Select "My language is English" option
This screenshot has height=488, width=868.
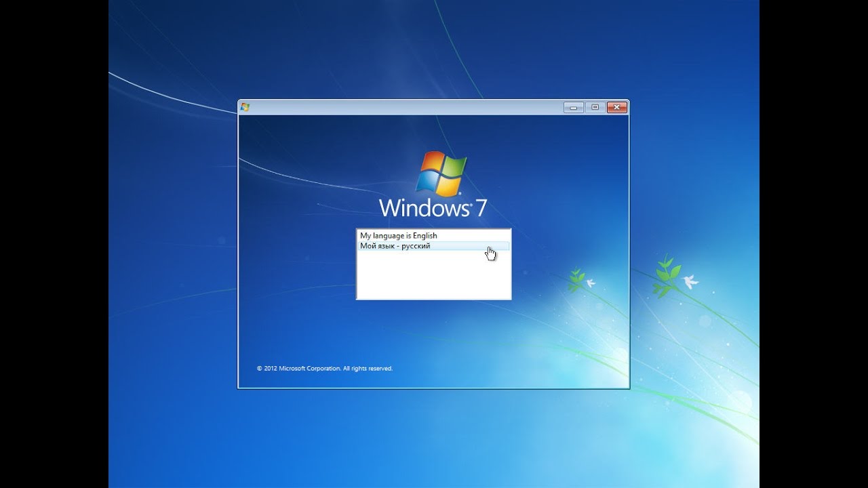tap(433, 236)
